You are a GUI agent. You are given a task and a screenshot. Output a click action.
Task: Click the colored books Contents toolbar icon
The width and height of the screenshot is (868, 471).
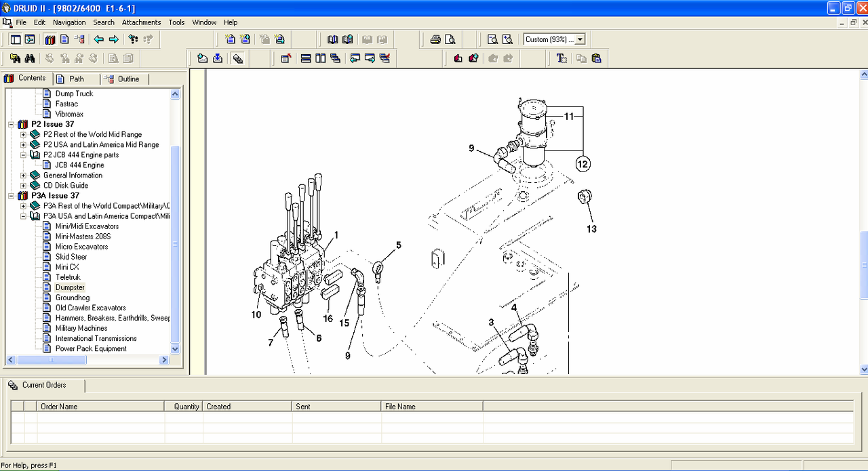tap(50, 39)
